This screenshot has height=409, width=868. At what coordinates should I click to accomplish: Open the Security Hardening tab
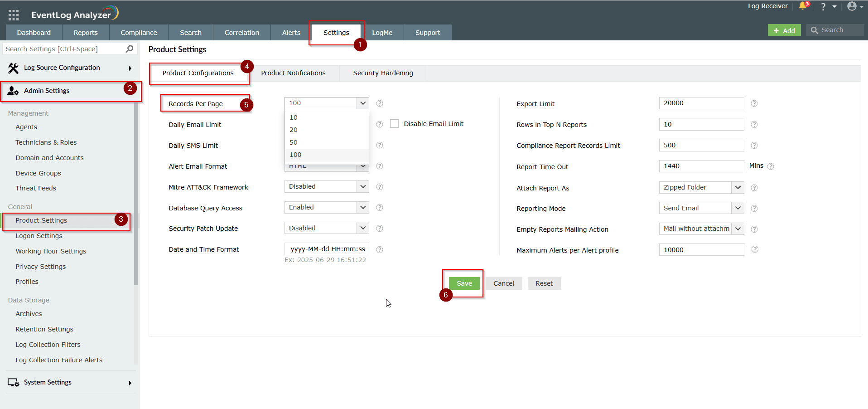383,73
